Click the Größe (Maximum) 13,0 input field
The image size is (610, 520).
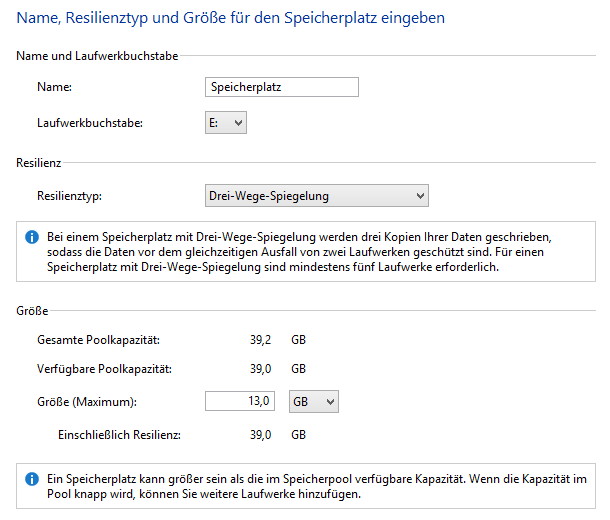tap(240, 401)
